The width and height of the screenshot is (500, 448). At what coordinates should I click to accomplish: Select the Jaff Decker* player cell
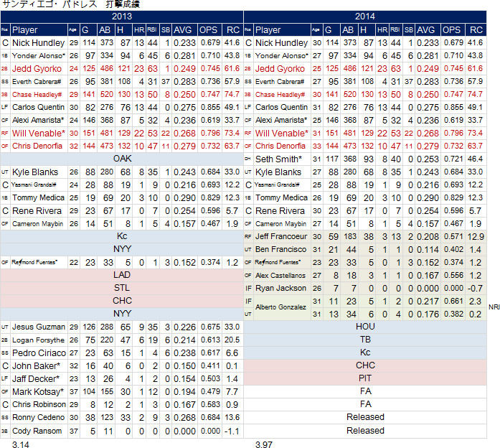point(39,379)
